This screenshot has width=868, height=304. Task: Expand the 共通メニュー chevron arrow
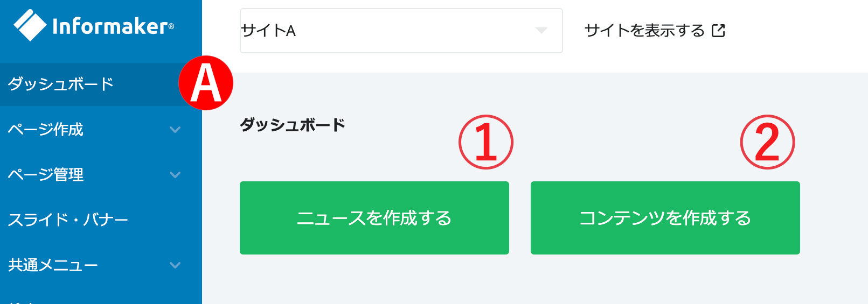(175, 265)
